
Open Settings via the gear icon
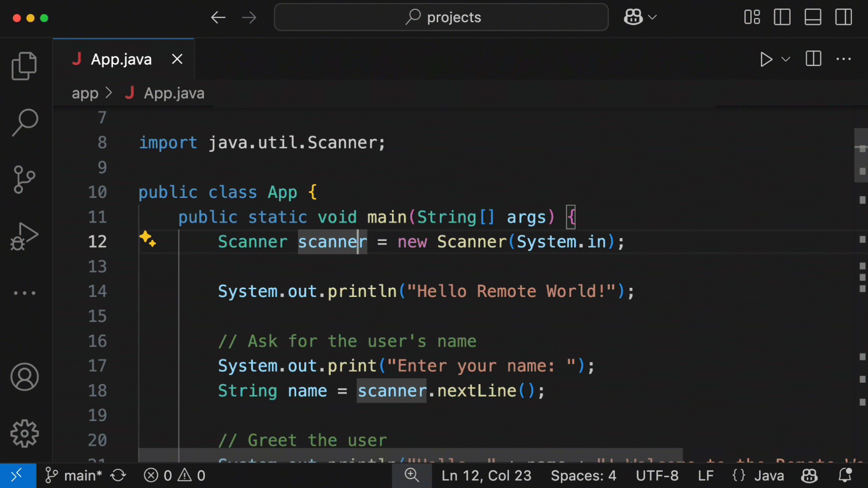(24, 434)
